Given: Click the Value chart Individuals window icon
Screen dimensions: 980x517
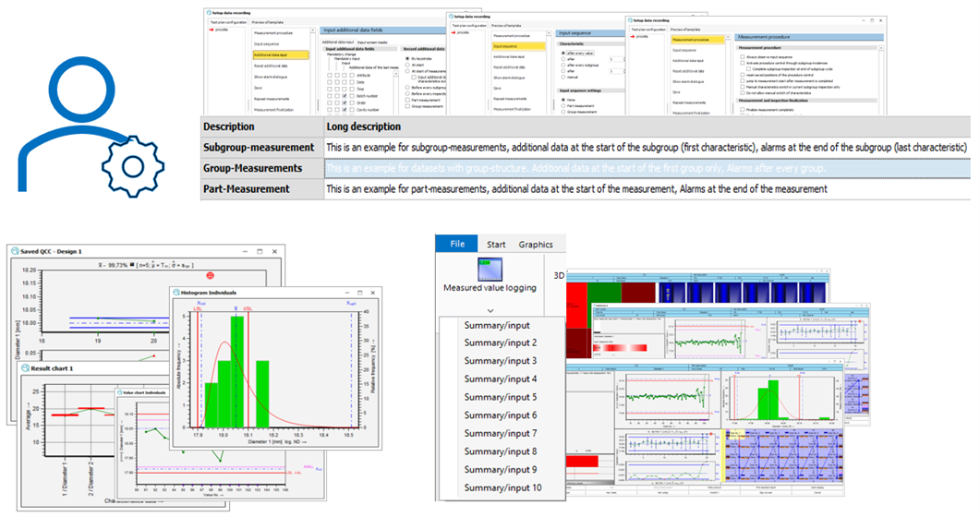Looking at the screenshot, I should point(119,392).
